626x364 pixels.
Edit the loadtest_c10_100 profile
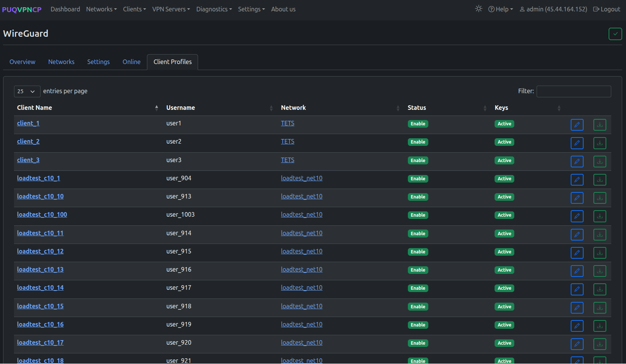(577, 216)
